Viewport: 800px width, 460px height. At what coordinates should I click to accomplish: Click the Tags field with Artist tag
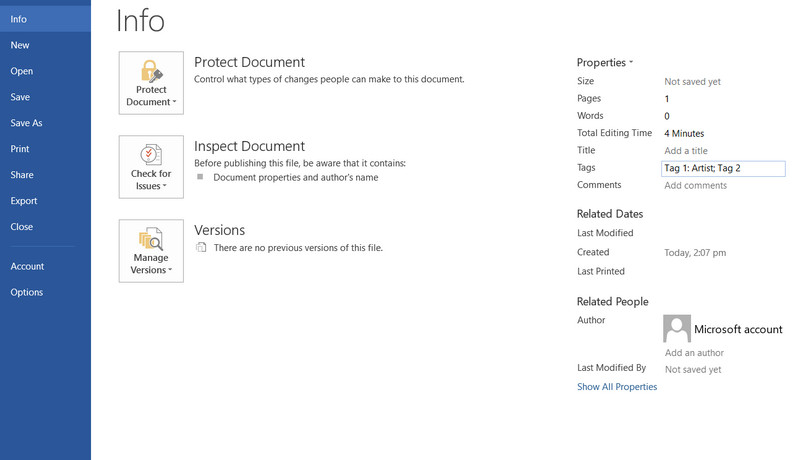(x=723, y=168)
